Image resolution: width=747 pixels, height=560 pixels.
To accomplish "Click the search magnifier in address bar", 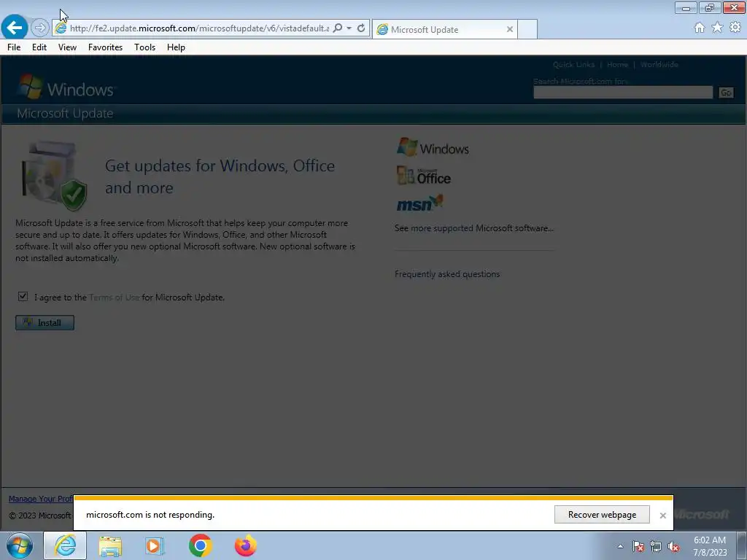I will click(337, 28).
